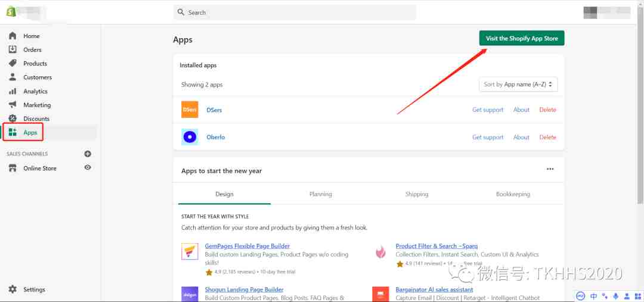Open Product Filter & Search – Sparq link

pos(436,246)
